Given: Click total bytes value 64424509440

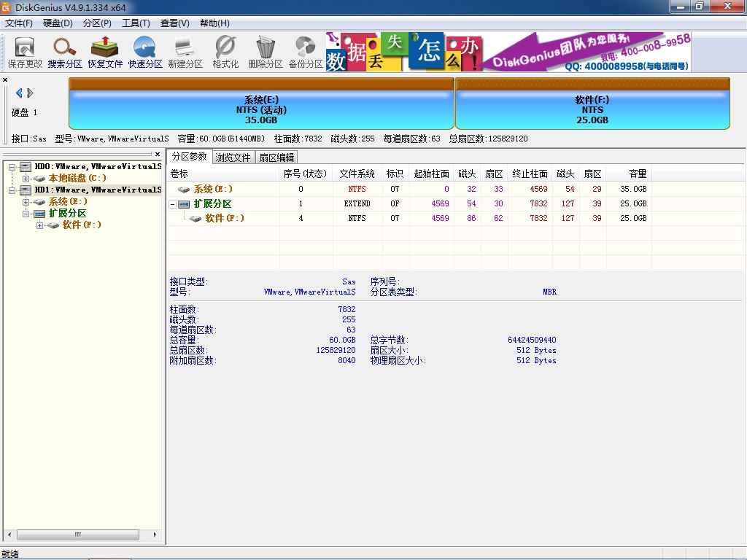Looking at the screenshot, I should coord(532,340).
